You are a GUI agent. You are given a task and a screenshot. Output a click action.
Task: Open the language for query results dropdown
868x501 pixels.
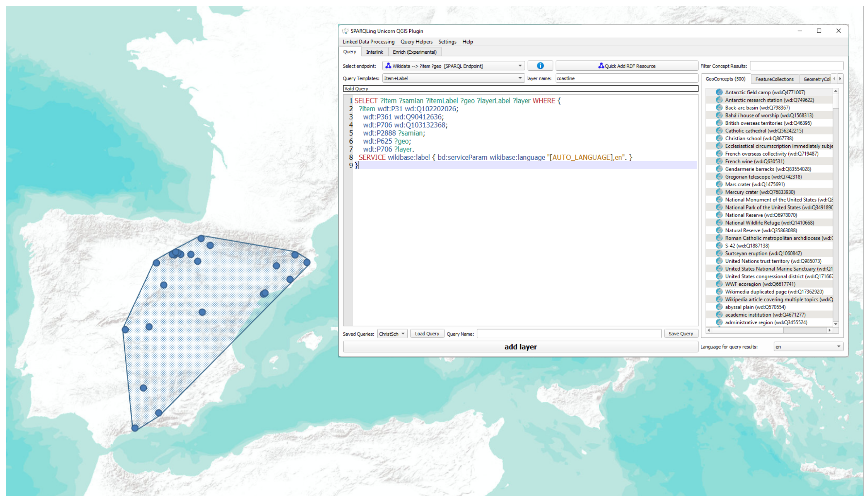[808, 347]
